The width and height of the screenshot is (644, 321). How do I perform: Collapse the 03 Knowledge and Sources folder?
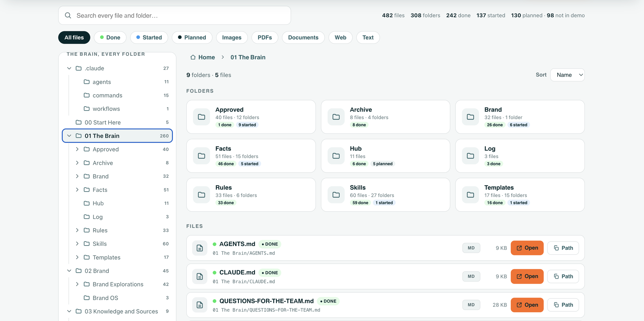point(69,311)
